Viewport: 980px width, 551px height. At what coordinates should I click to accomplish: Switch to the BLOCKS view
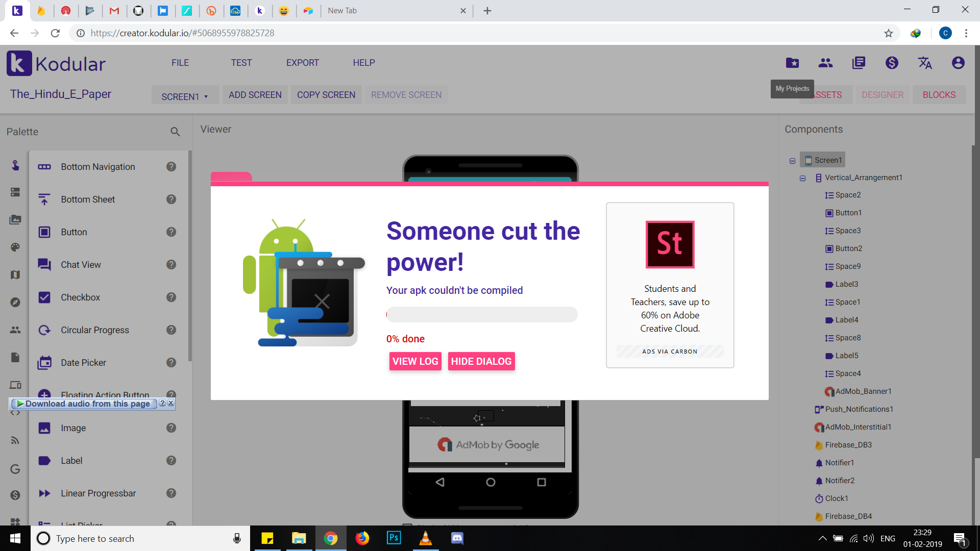939,95
